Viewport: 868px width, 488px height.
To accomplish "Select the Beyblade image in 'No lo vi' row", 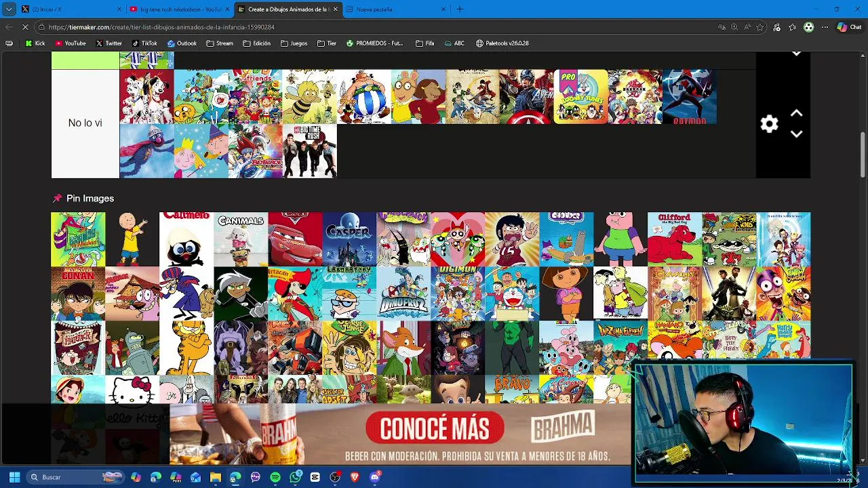I will (255, 151).
